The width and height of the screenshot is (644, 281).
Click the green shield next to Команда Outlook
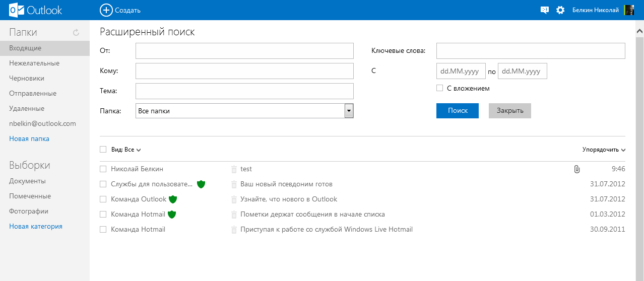(173, 199)
